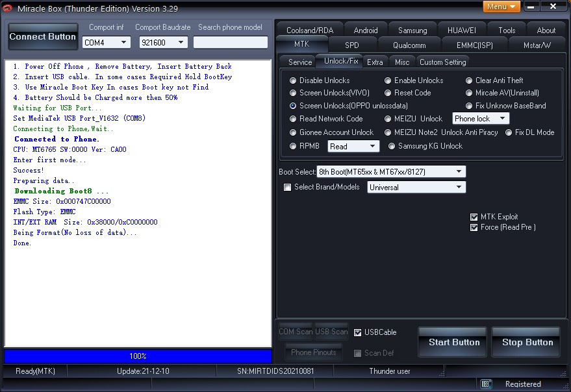
Task: Select Screen Unlocks(VIVO) radio option
Action: pyautogui.click(x=293, y=93)
